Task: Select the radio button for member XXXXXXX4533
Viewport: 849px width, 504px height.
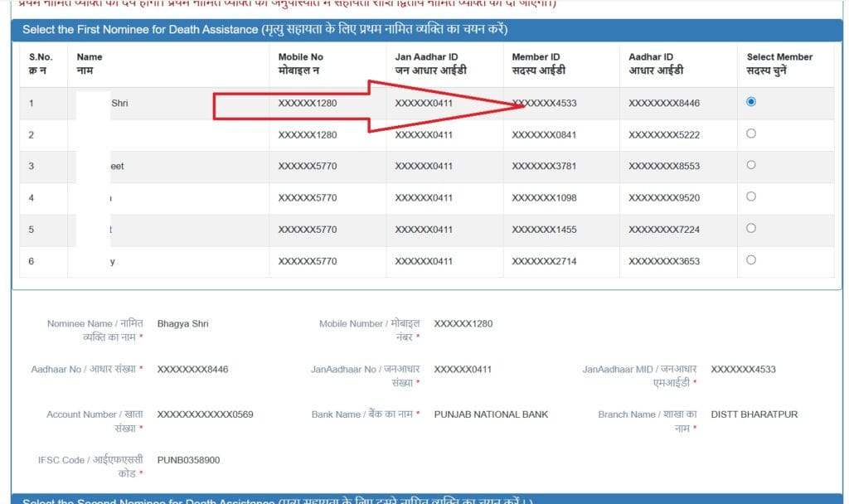Action: click(751, 102)
